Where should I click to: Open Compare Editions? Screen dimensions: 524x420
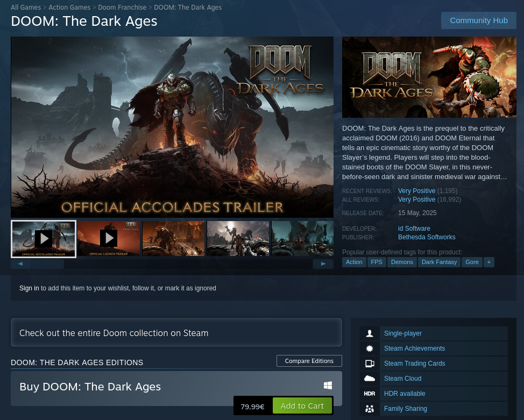point(309,361)
